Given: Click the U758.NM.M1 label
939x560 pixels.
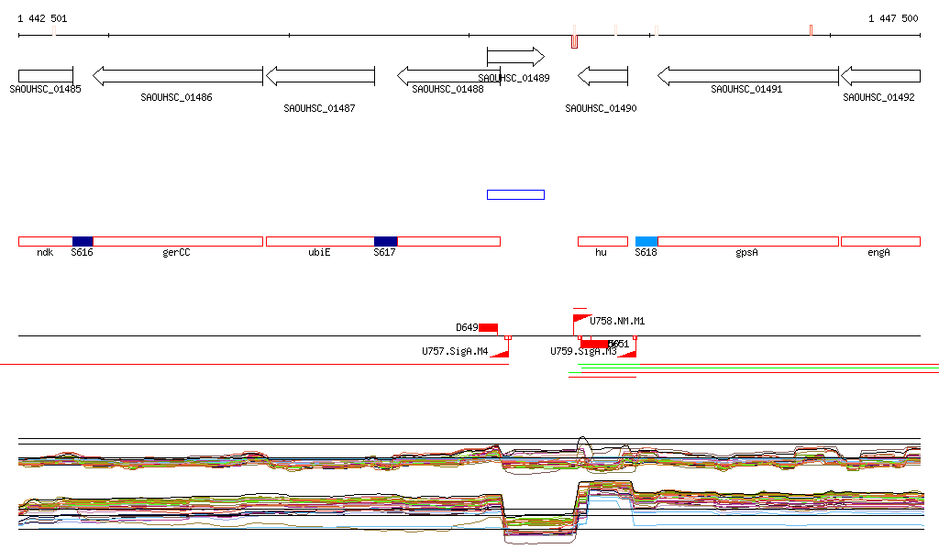Looking at the screenshot, I should [x=617, y=322].
